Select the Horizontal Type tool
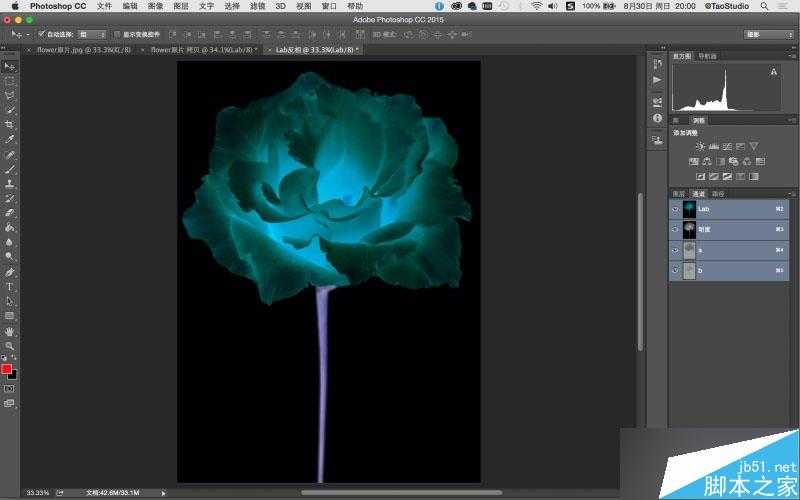 click(x=10, y=286)
